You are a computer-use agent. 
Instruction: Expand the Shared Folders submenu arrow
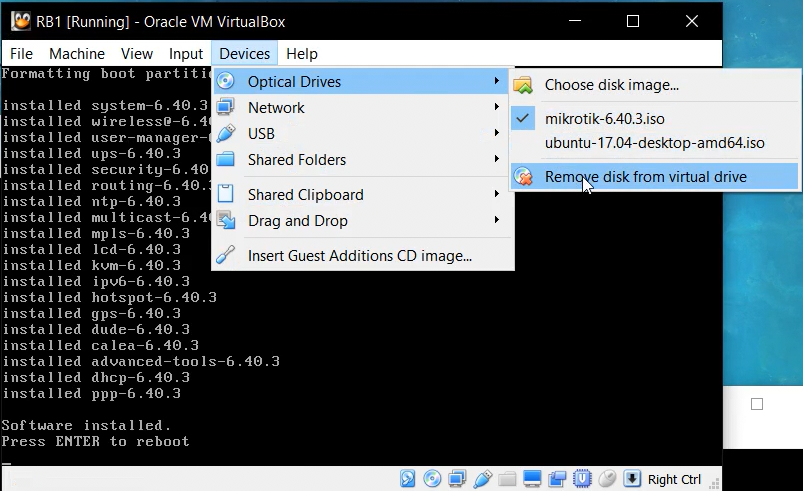[x=496, y=159]
